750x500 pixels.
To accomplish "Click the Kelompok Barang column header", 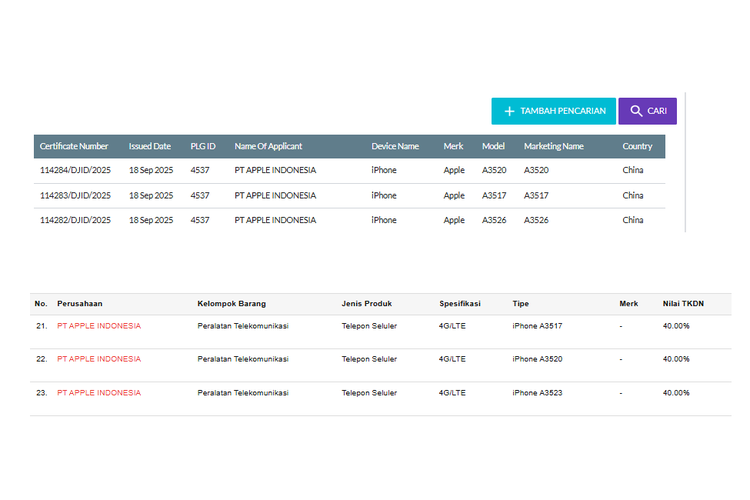I will point(232,304).
